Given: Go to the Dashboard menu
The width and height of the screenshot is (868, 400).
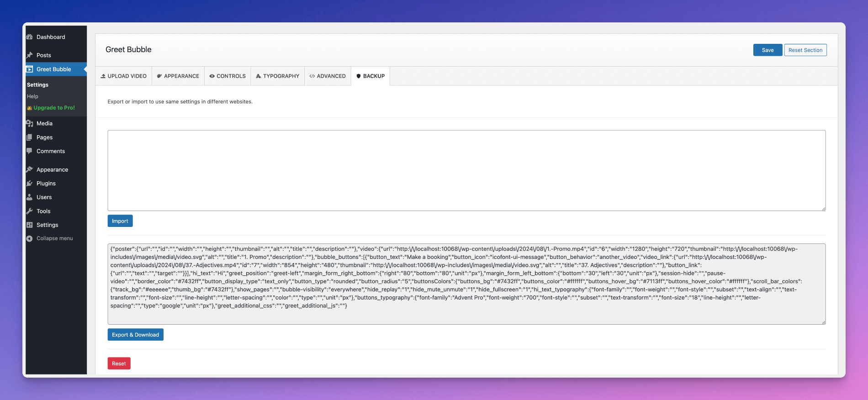Looking at the screenshot, I should tap(56, 37).
